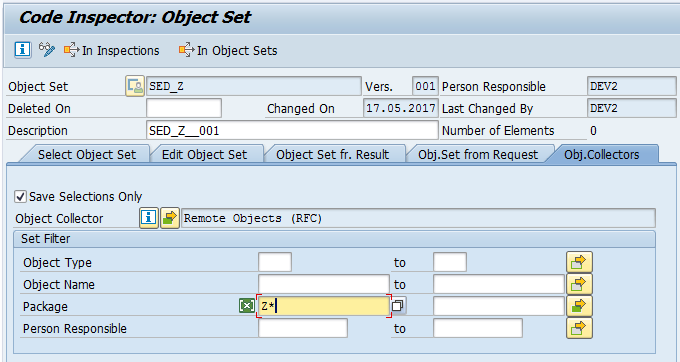Switch to the Select Object Set tab
680x362 pixels.
[x=87, y=154]
